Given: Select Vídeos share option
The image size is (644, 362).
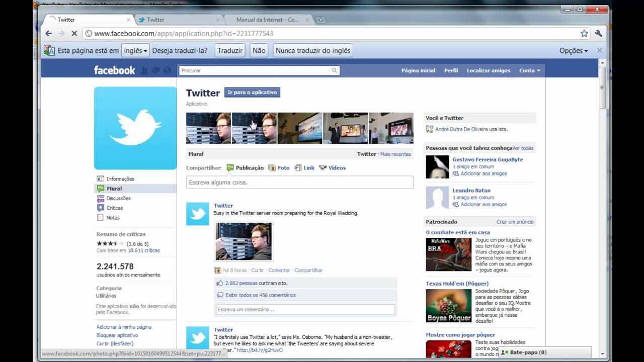Looking at the screenshot, I should [x=333, y=168].
